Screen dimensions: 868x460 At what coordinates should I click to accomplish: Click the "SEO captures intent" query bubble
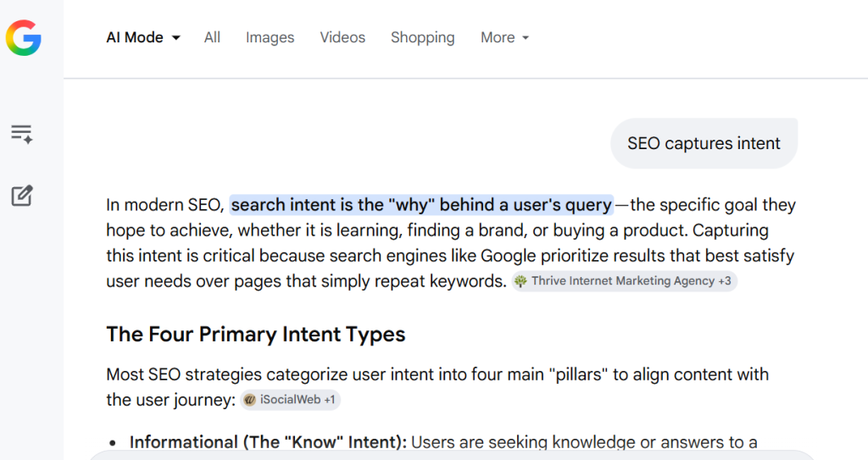pos(704,143)
